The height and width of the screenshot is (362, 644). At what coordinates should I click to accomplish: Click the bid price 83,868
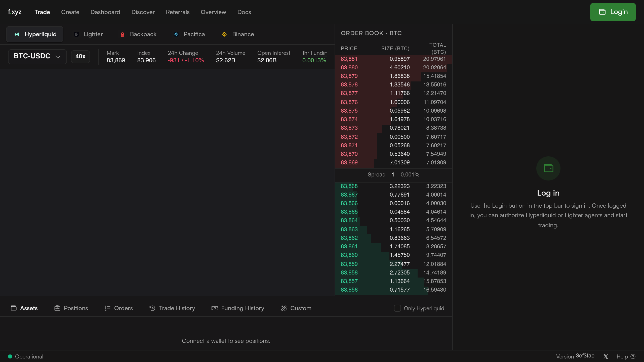pyautogui.click(x=349, y=186)
